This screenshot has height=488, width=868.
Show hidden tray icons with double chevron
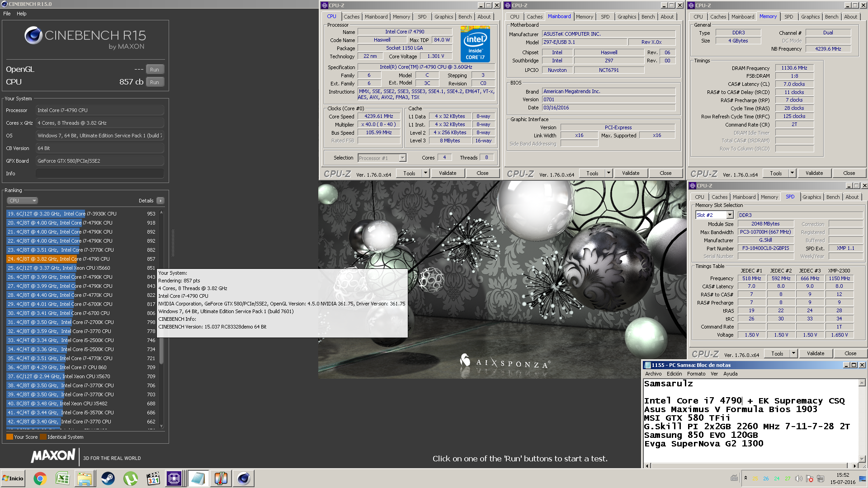(745, 478)
